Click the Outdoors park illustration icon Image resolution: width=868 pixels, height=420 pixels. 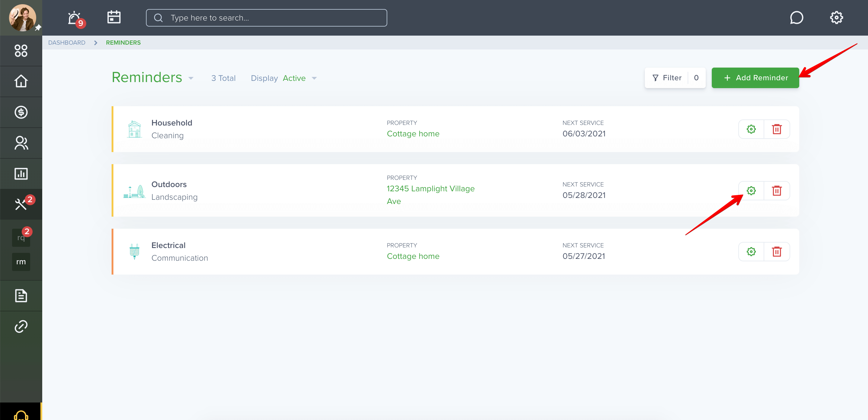[x=135, y=192]
